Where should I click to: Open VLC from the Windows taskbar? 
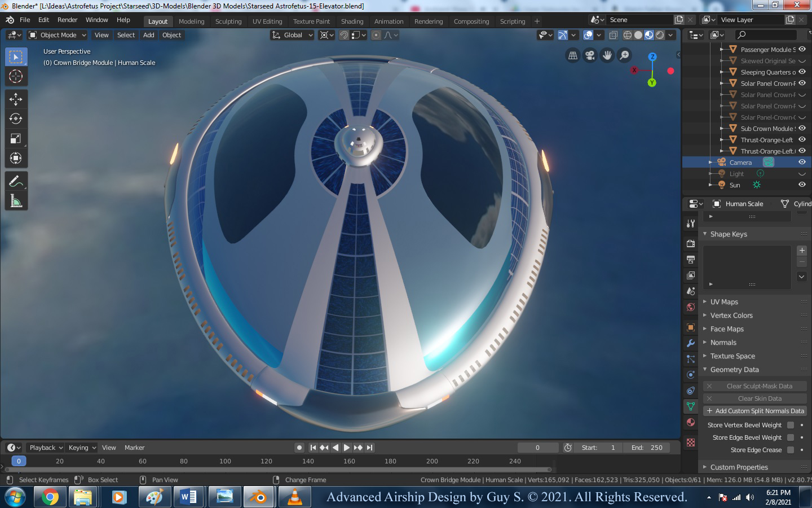[x=294, y=497]
